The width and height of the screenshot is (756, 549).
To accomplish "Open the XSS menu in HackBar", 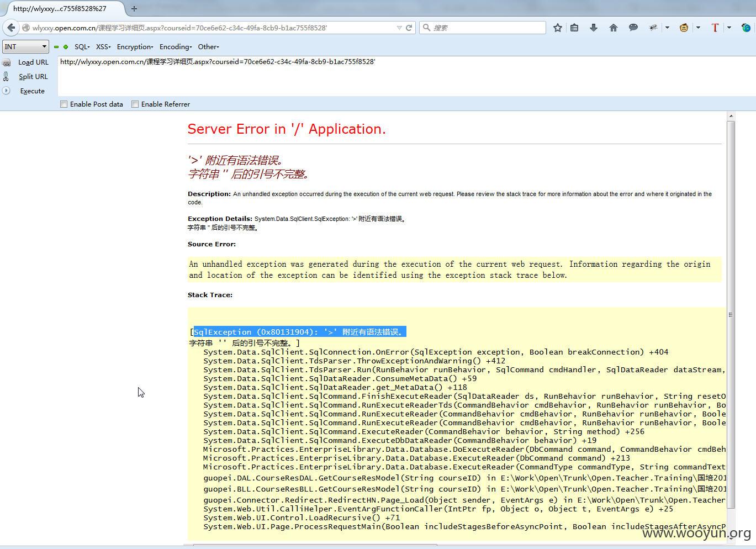I will [103, 47].
